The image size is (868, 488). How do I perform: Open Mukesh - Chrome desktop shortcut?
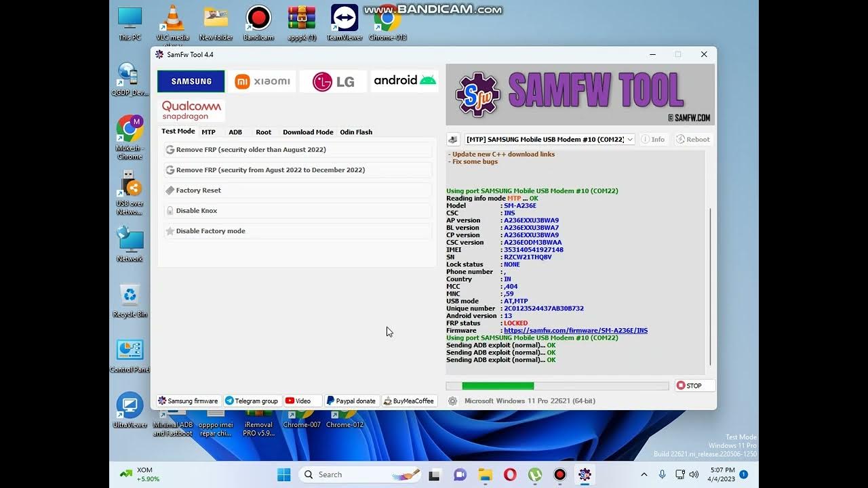point(130,136)
